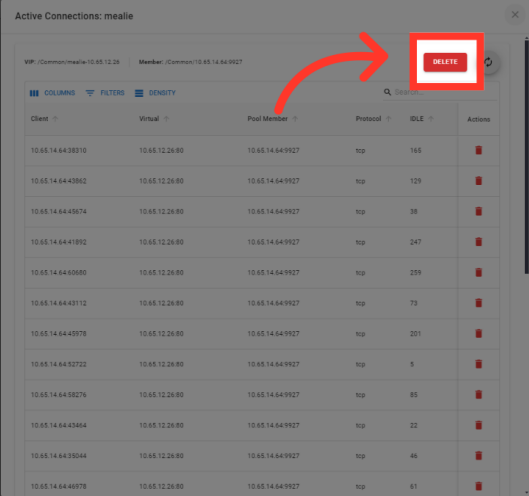
Task: Delete connection from client port 52722
Action: tap(478, 364)
